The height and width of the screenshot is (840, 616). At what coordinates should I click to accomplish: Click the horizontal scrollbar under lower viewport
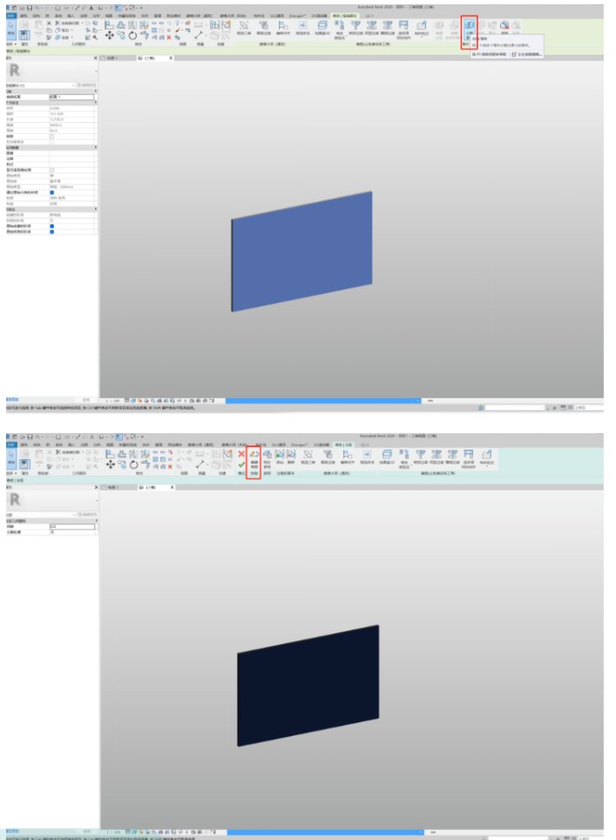click(x=325, y=832)
